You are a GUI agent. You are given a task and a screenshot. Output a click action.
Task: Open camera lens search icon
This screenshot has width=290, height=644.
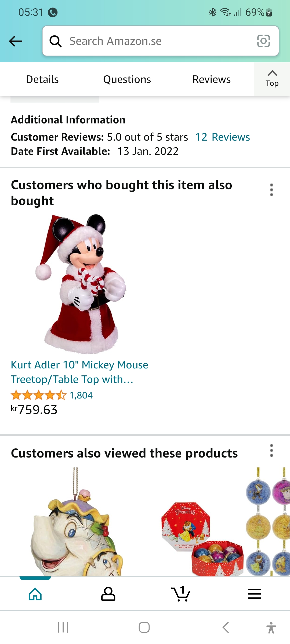coord(263,41)
